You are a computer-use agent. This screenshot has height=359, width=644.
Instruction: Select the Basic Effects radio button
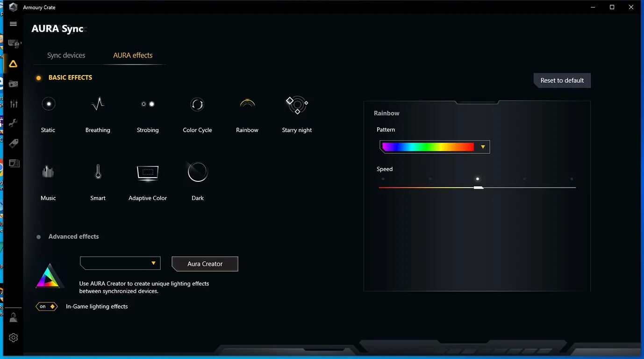(x=38, y=78)
